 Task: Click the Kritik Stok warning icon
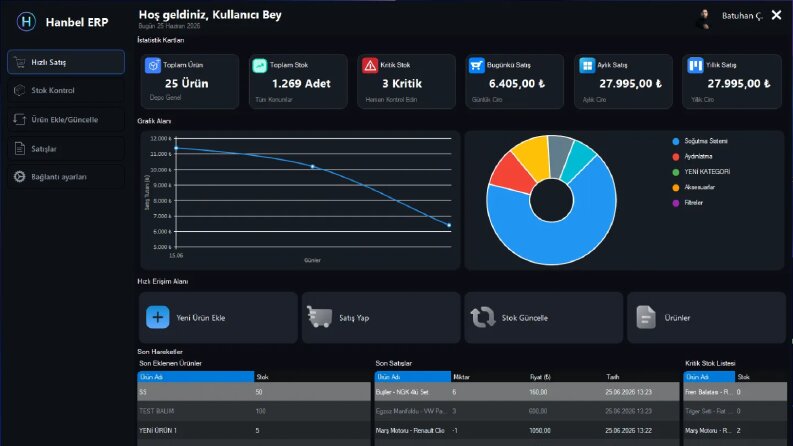pyautogui.click(x=370, y=65)
